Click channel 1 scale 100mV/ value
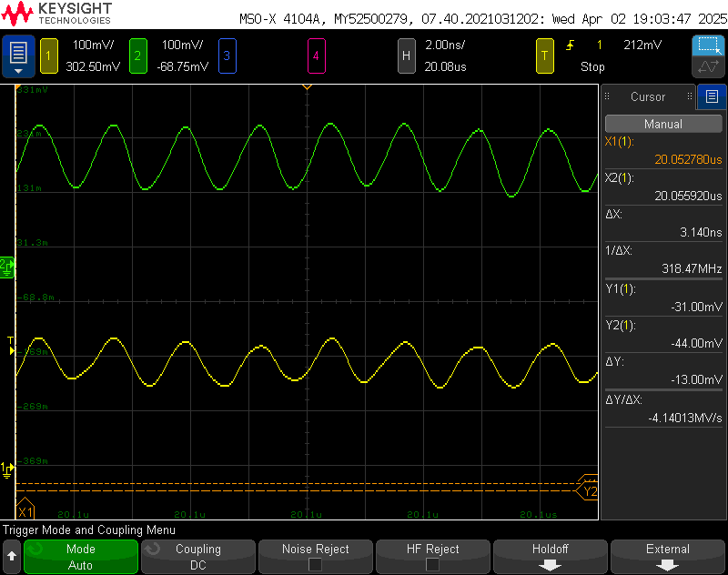This screenshot has height=575, width=728. coord(94,45)
